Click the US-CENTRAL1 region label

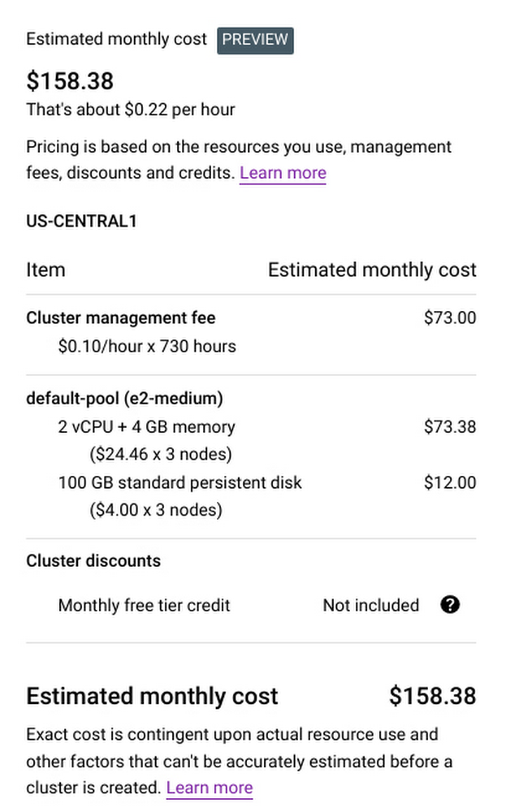coord(81,220)
